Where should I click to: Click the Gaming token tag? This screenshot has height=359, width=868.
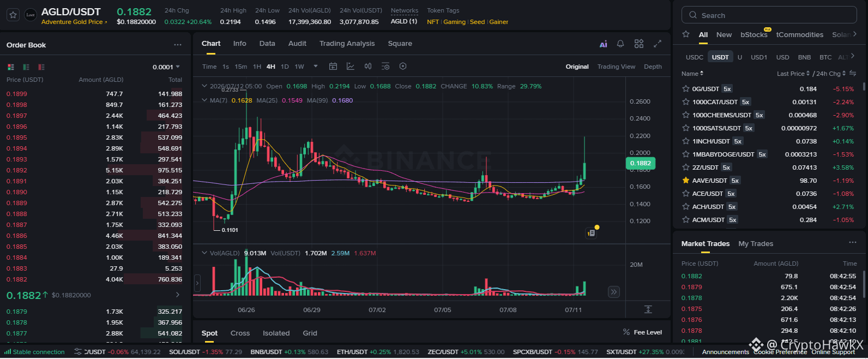click(454, 22)
